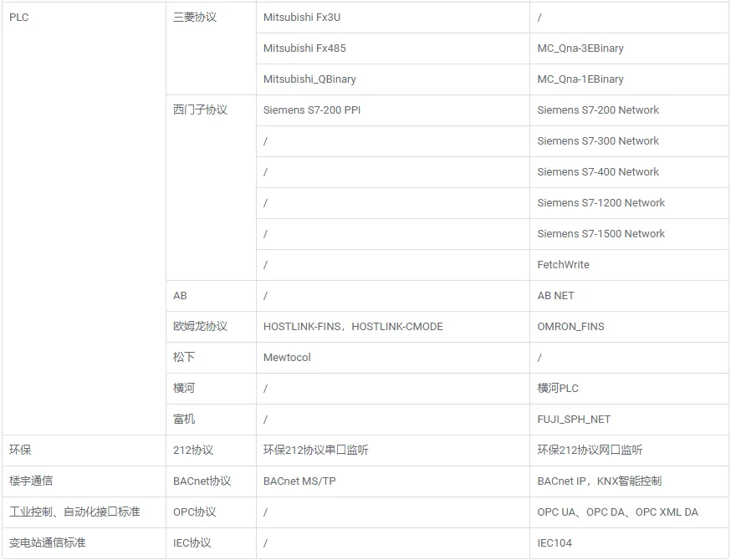This screenshot has width=731, height=560.
Task: Select the IEC104 cell
Action: click(x=629, y=543)
